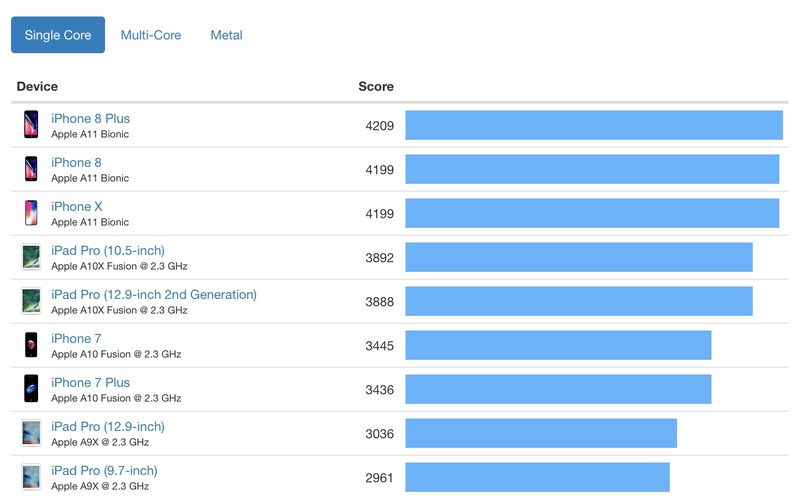Open iPad Pro (12.9-inch 2nd Generation) link
The image size is (800, 496).
(x=154, y=294)
